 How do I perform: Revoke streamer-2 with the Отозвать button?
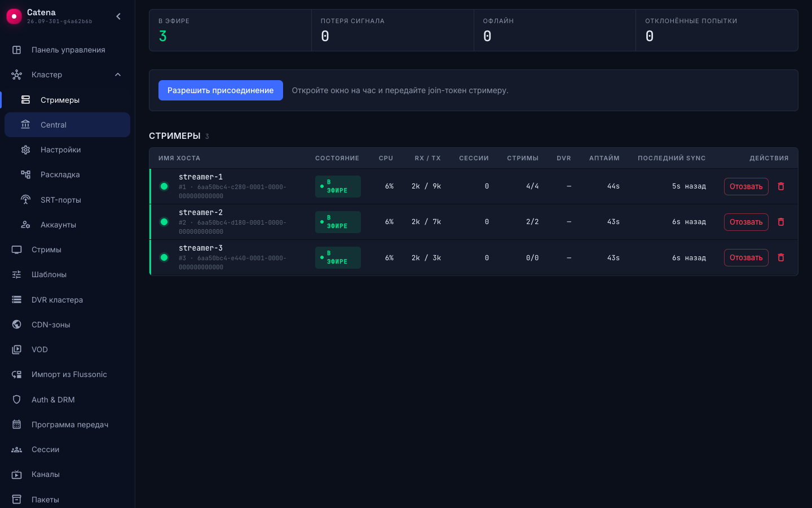(746, 222)
